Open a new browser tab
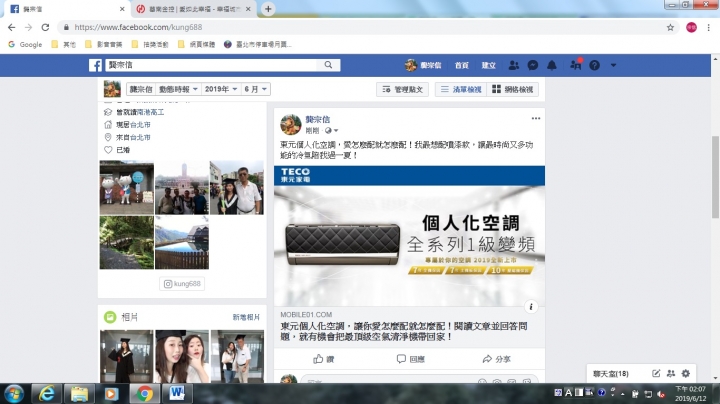 (x=268, y=9)
